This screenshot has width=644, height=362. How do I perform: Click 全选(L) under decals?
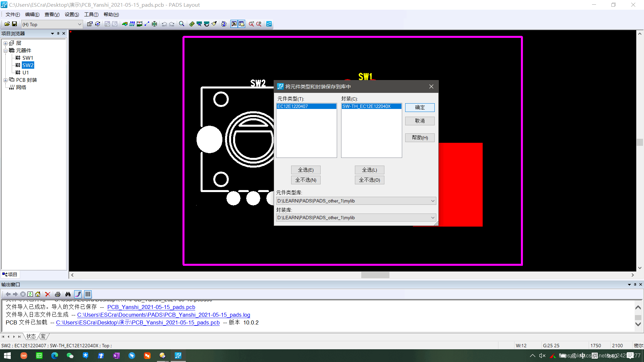(x=369, y=170)
